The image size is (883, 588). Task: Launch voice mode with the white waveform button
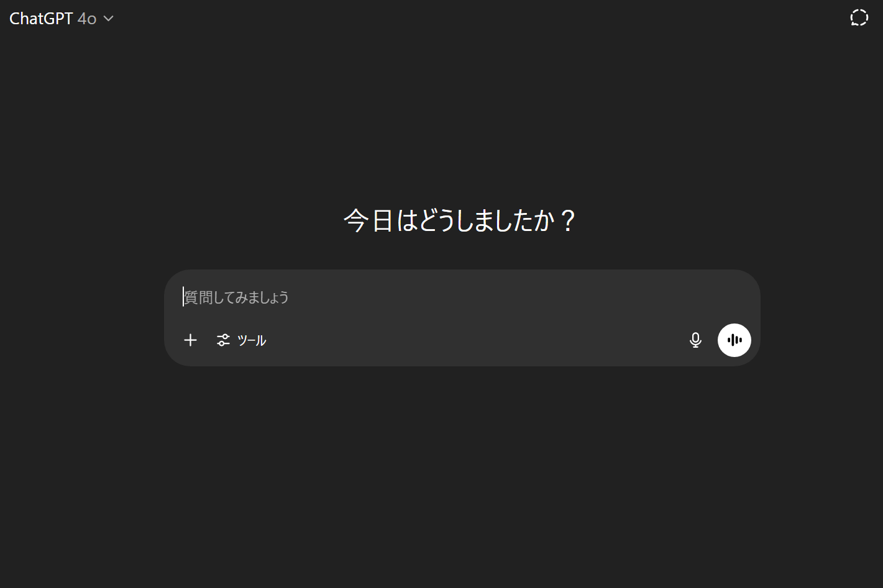734,340
